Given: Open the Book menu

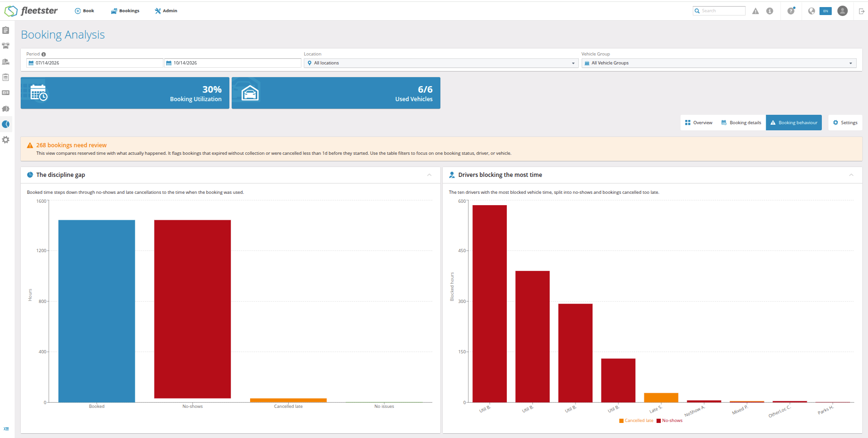Looking at the screenshot, I should click(84, 11).
